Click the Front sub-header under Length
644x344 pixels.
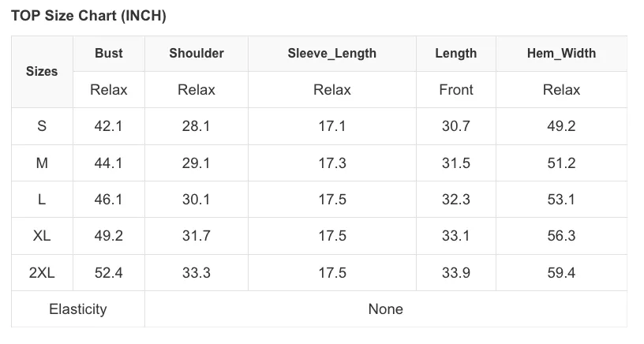click(x=456, y=89)
